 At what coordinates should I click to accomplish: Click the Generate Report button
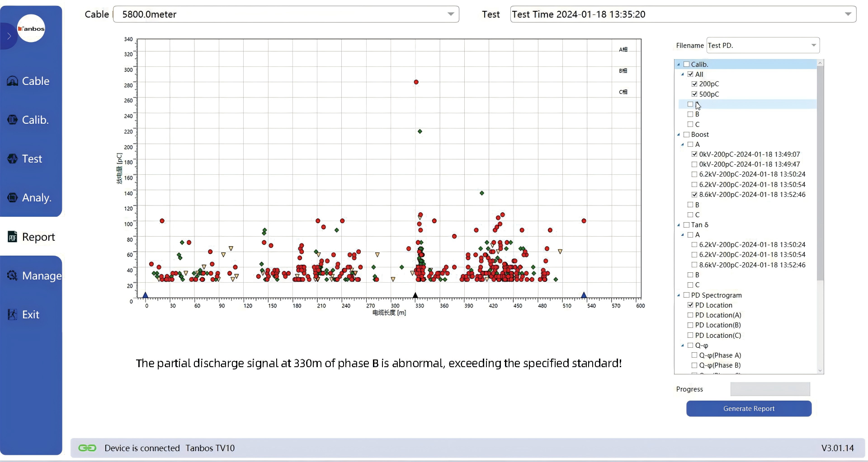tap(749, 409)
